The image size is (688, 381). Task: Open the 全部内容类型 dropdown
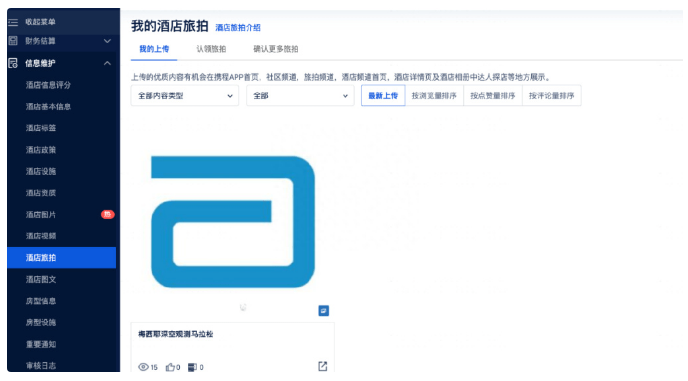[185, 96]
